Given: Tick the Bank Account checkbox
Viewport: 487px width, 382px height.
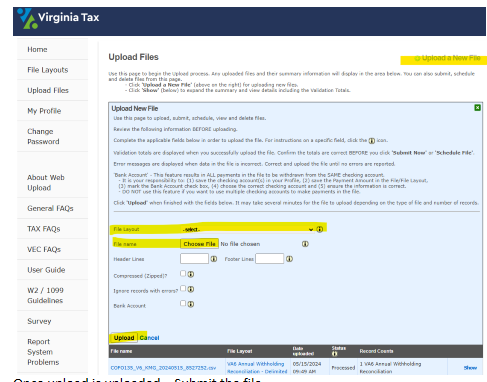Looking at the screenshot, I should coord(183,303).
